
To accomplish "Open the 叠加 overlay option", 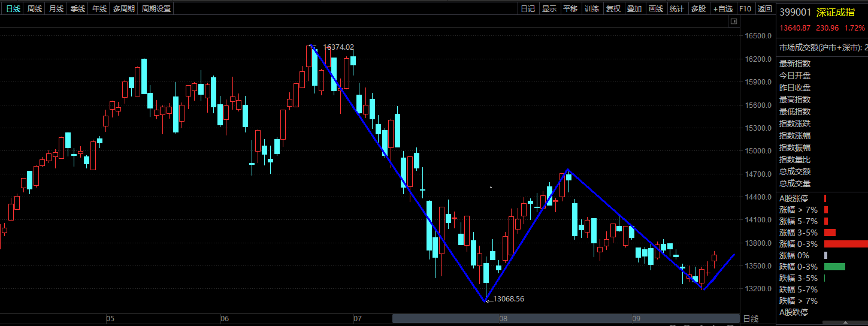I will (634, 9).
